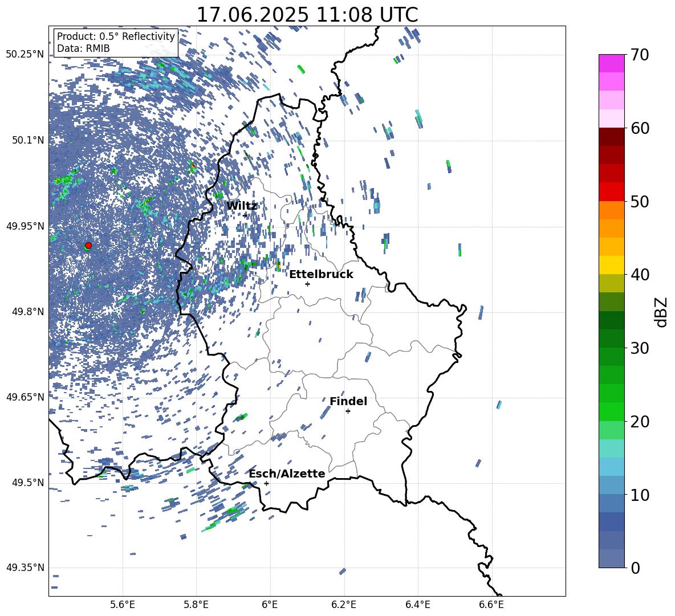
Task: Click the 49.8°N latitude label
Action: 27,312
